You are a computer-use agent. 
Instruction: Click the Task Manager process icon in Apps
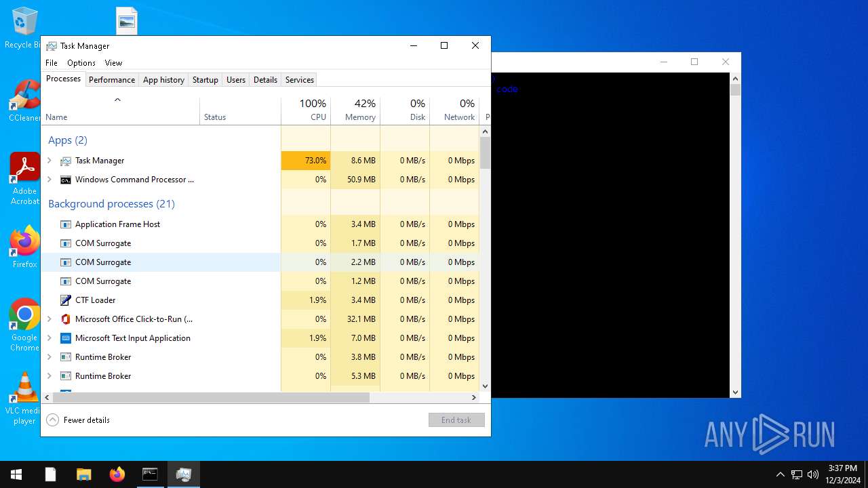click(x=66, y=161)
